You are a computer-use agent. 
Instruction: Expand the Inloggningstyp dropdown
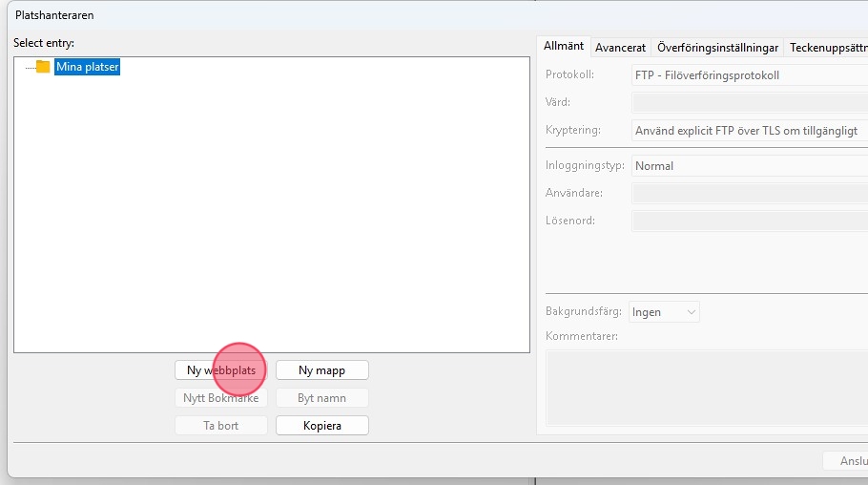click(x=750, y=166)
